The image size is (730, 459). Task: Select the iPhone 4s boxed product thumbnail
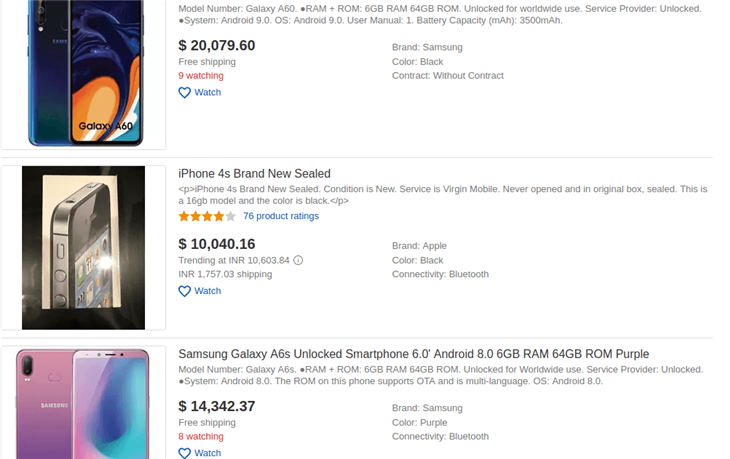pos(84,247)
